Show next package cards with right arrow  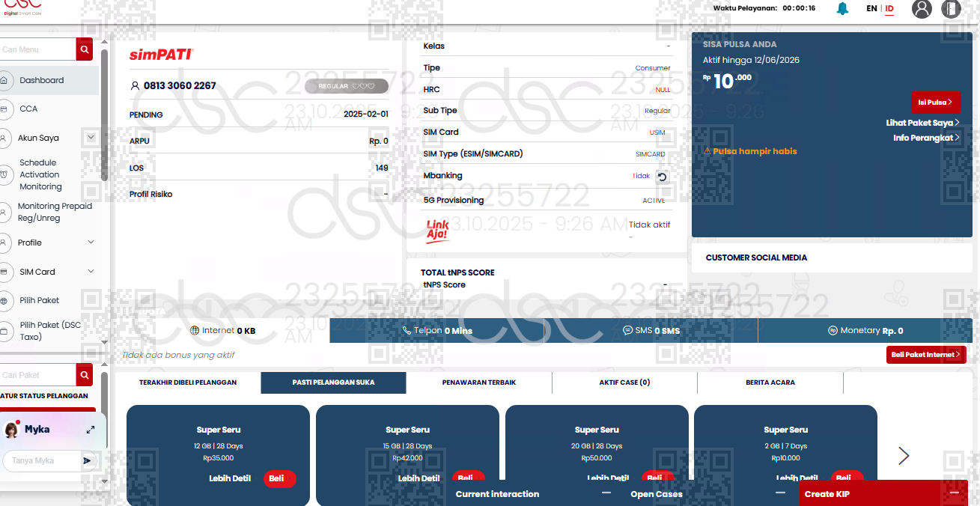click(x=904, y=456)
